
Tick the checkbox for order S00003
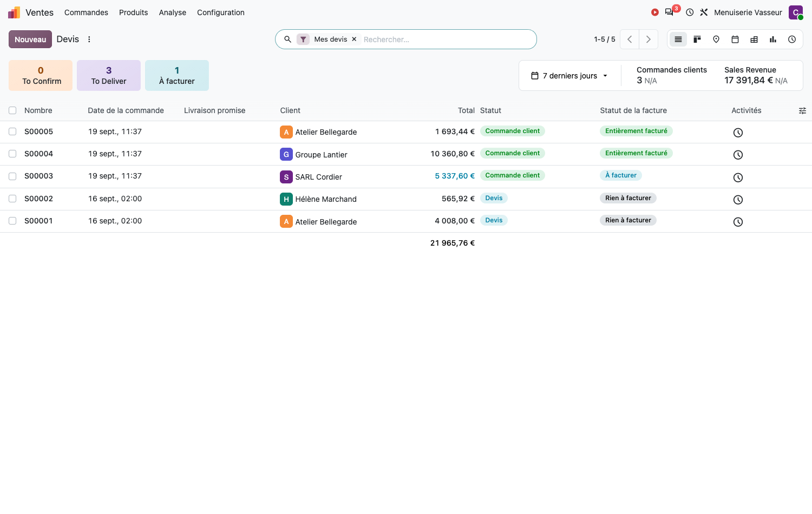coord(12,176)
